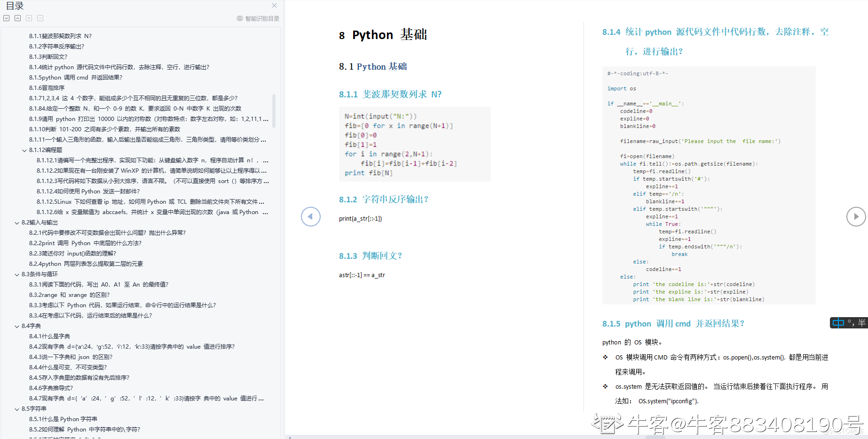Go to next page with right arrow
The width and height of the screenshot is (868, 439).
pos(856,216)
